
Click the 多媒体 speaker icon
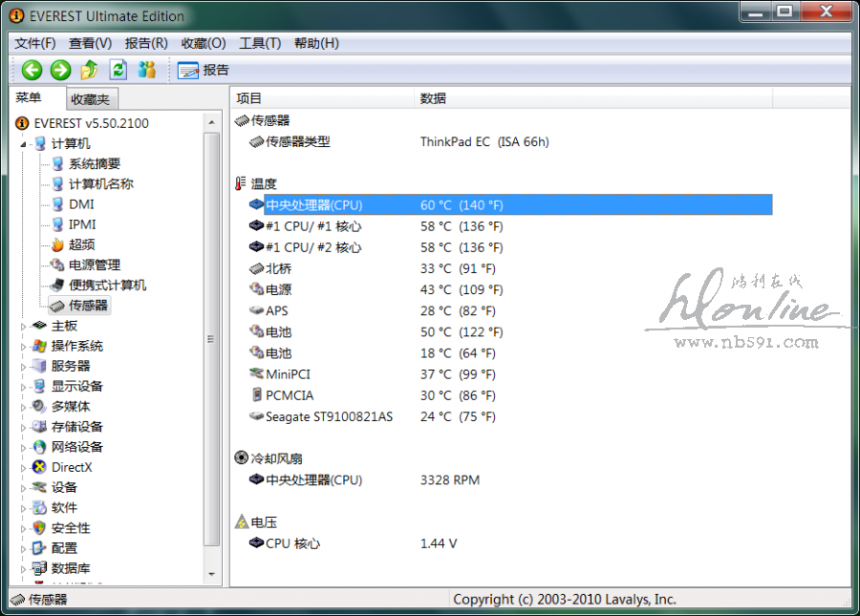[39, 406]
